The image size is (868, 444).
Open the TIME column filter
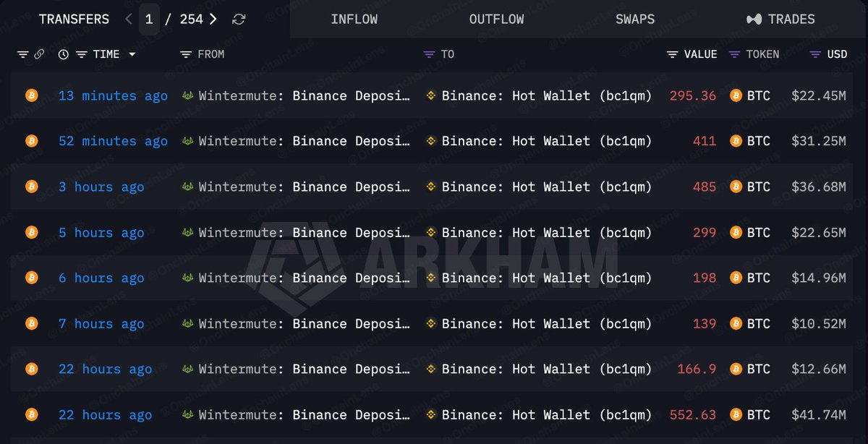(x=81, y=54)
